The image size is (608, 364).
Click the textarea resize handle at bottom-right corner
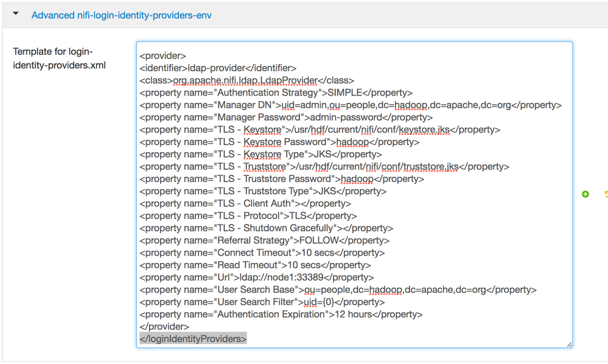point(569,345)
